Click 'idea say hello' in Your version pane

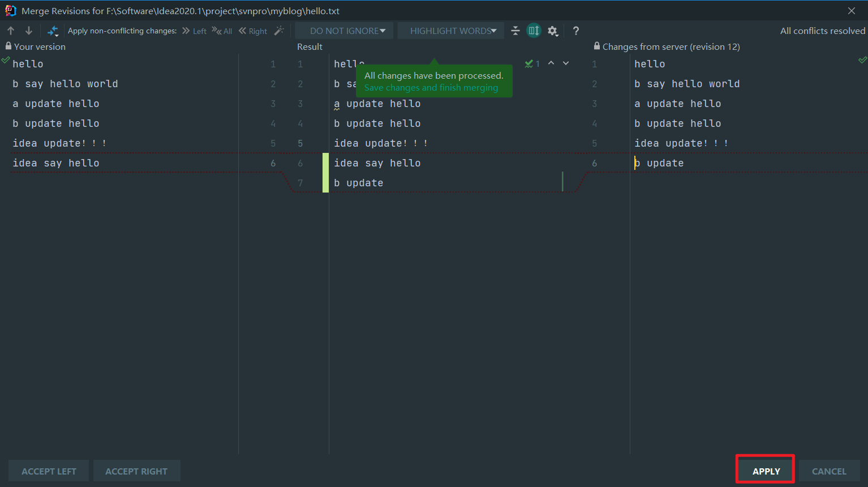point(56,163)
